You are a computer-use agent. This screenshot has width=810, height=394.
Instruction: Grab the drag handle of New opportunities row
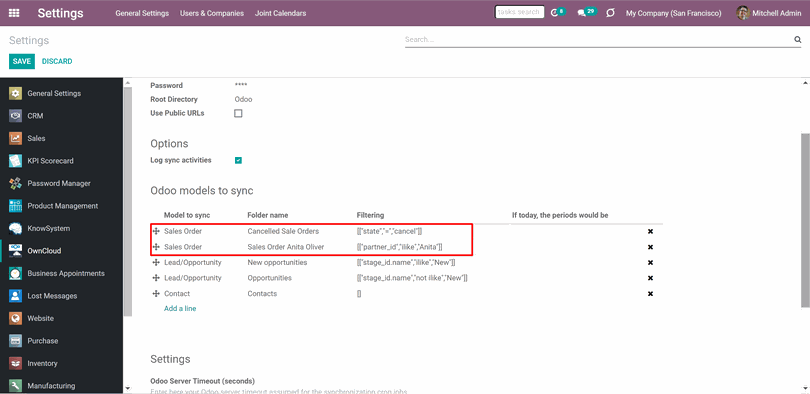(156, 262)
